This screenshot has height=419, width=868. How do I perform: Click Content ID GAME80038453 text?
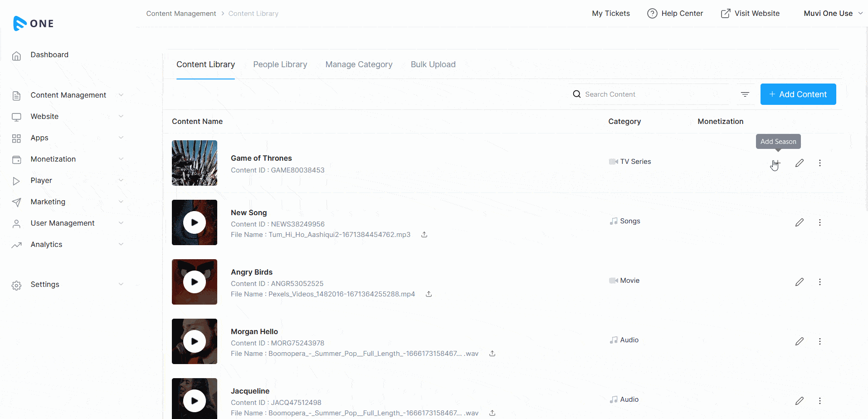pos(278,170)
